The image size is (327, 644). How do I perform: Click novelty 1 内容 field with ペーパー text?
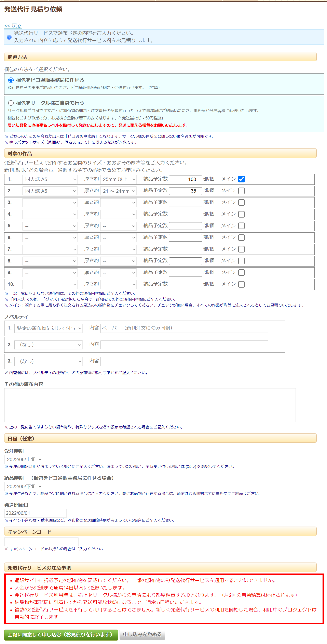click(x=184, y=328)
